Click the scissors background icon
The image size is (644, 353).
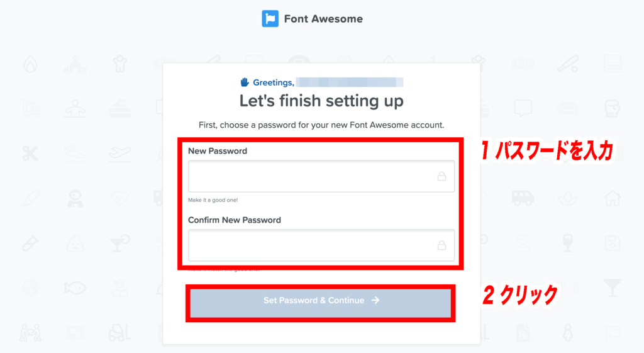[x=30, y=154]
